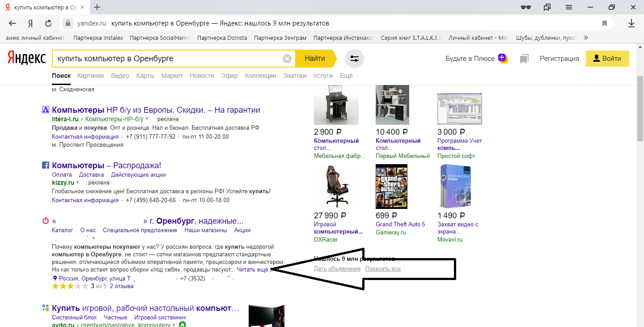Image resolution: width=644 pixels, height=327 pixels.
Task: Open incognito glasses icon in title bar
Action: (x=526, y=7)
